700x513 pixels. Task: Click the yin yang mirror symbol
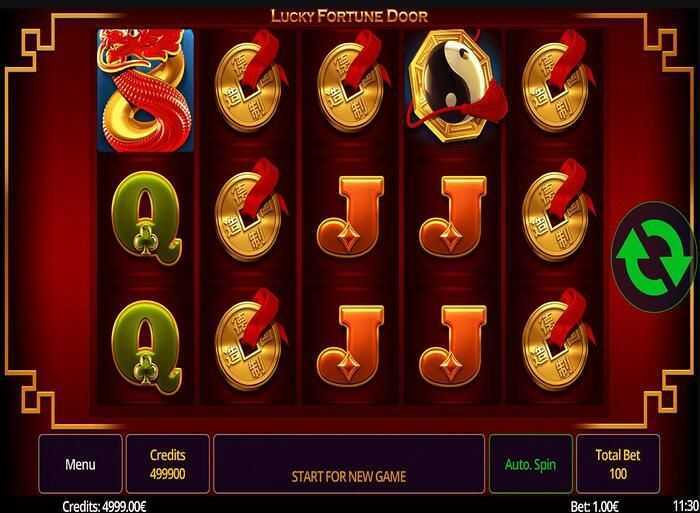(456, 86)
